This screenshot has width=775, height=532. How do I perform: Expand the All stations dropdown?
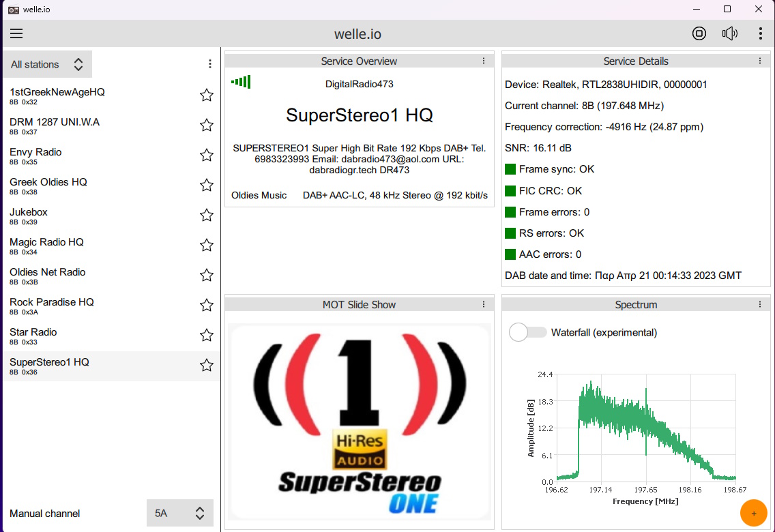tap(47, 64)
